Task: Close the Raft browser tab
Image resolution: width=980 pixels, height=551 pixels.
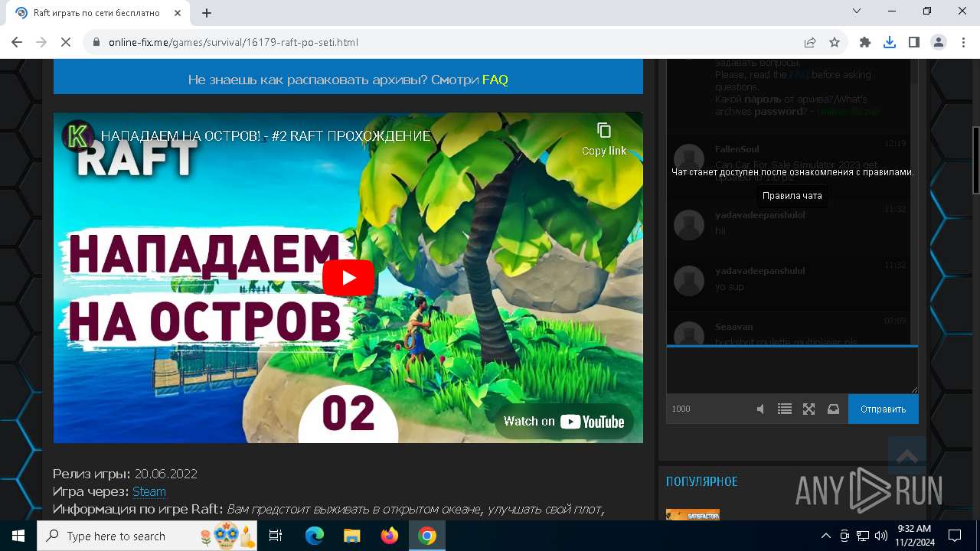Action: [x=178, y=13]
